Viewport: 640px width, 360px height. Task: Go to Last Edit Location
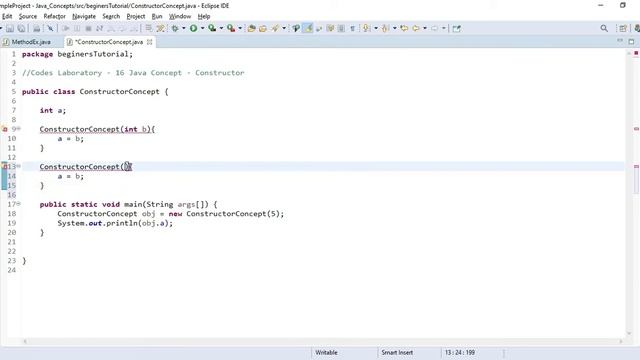(x=404, y=28)
